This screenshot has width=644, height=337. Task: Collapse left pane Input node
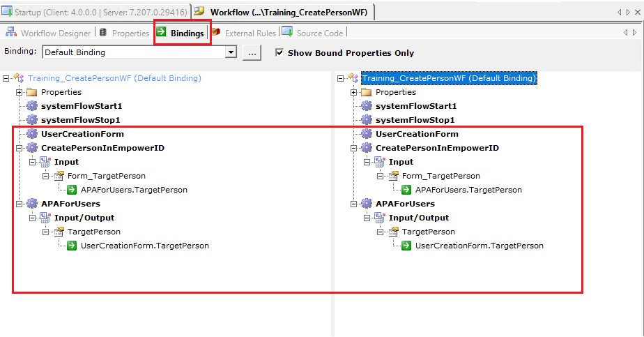pos(32,162)
